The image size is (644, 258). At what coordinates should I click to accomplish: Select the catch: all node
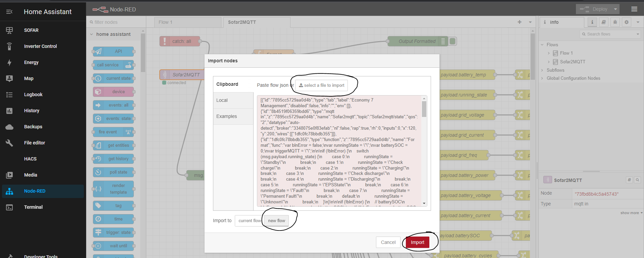tap(180, 41)
